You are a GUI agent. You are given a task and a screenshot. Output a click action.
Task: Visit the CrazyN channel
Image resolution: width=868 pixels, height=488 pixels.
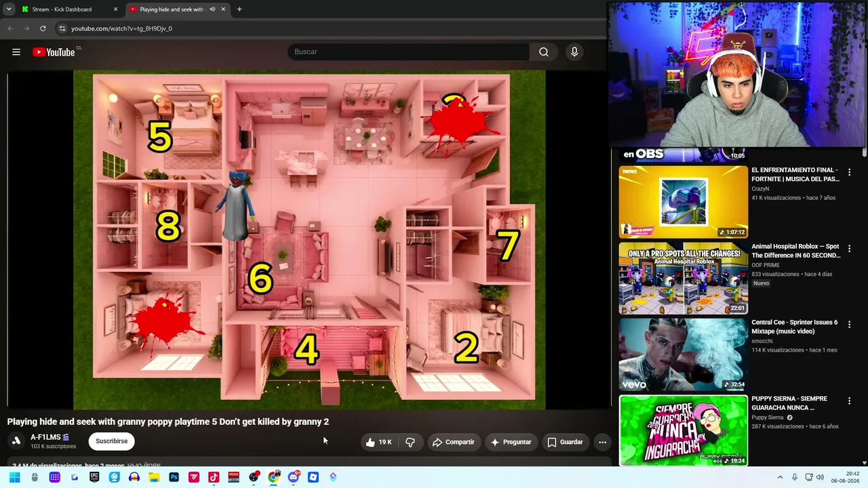point(760,189)
